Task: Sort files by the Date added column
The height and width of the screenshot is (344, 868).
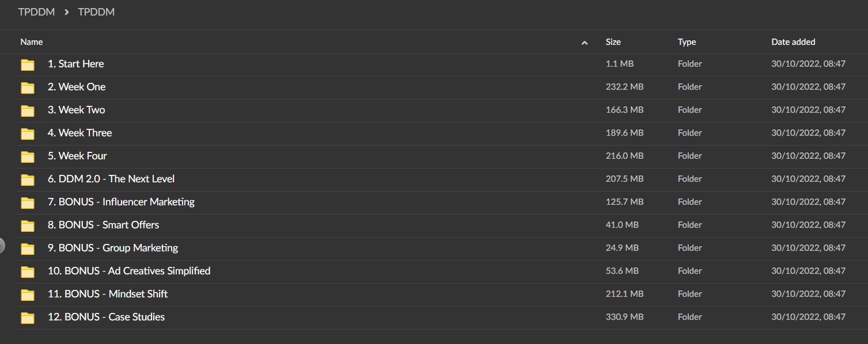Action: click(793, 42)
